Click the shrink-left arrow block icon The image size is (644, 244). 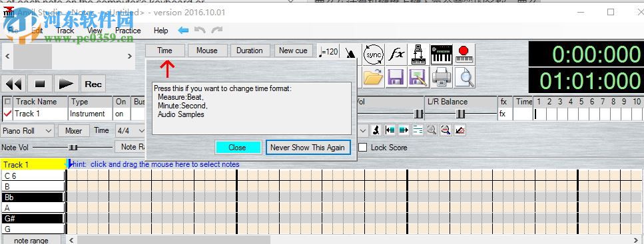point(390,130)
